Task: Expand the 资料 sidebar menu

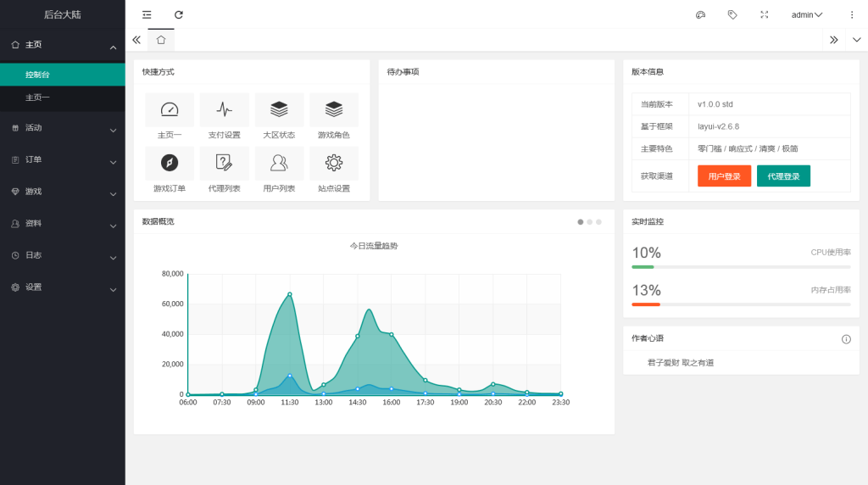Action: tap(63, 224)
